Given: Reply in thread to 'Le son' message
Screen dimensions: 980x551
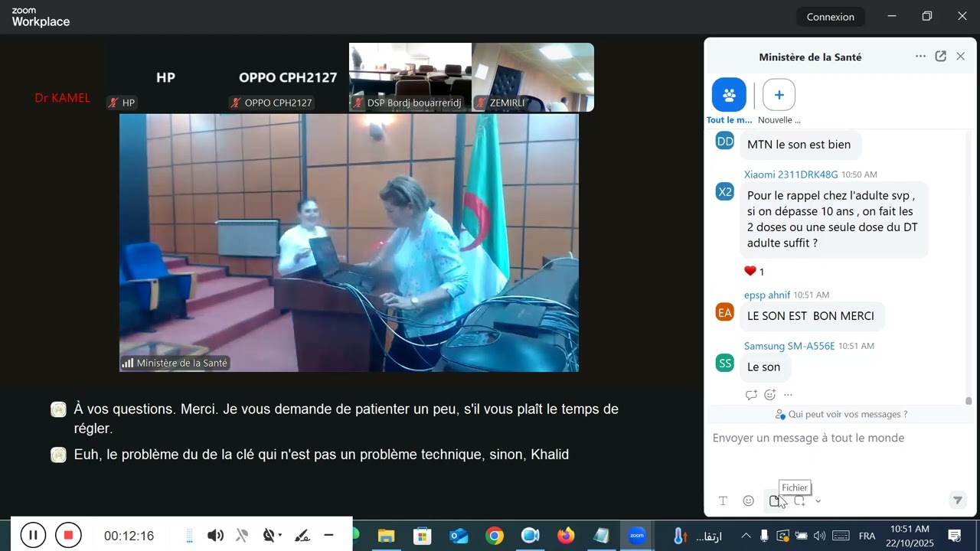Looking at the screenshot, I should click(x=751, y=395).
